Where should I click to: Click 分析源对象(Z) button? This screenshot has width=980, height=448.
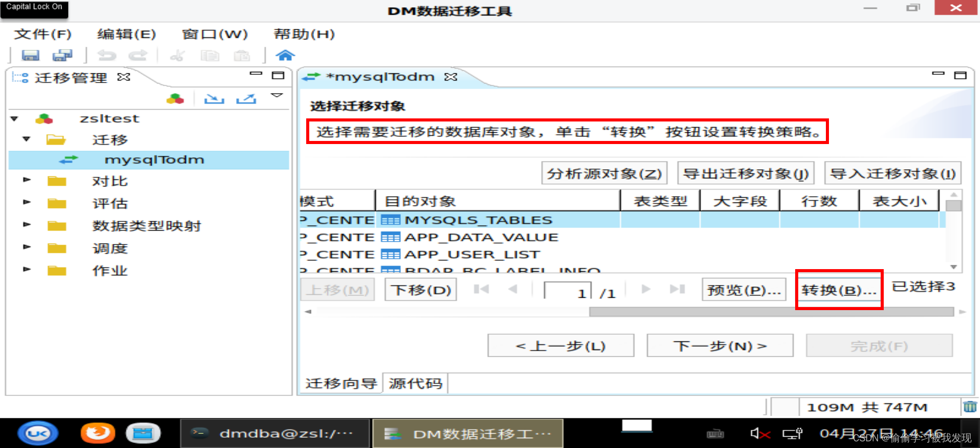click(604, 173)
